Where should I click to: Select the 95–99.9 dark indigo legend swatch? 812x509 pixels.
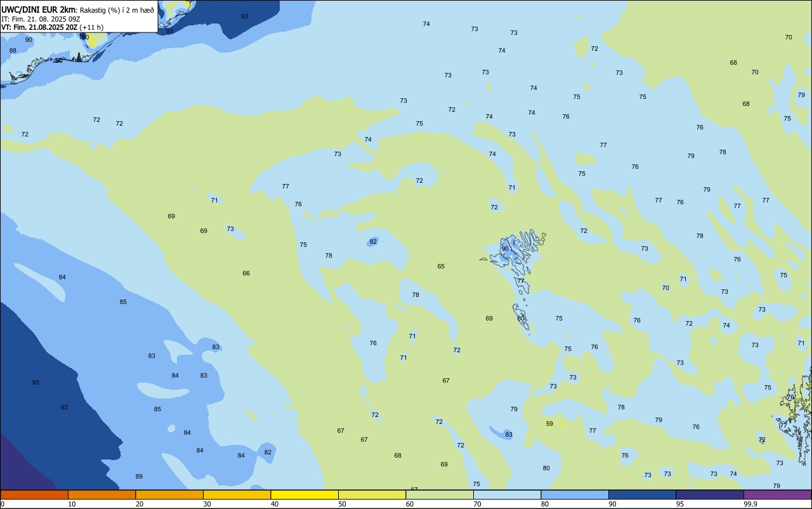(x=710, y=494)
